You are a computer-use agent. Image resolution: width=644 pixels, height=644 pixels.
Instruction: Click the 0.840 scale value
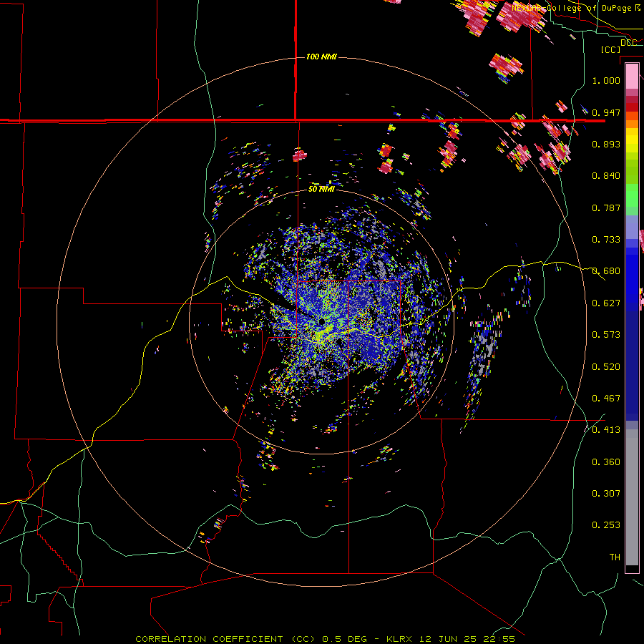(x=606, y=176)
